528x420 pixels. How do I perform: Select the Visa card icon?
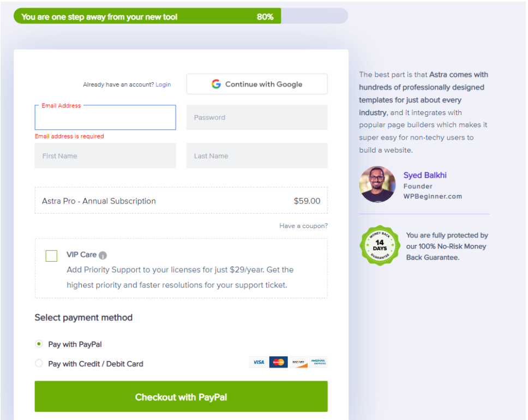[x=258, y=362]
